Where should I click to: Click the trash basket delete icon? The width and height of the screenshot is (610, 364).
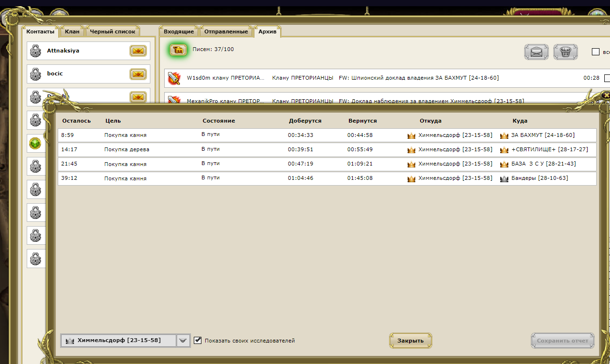565,52
